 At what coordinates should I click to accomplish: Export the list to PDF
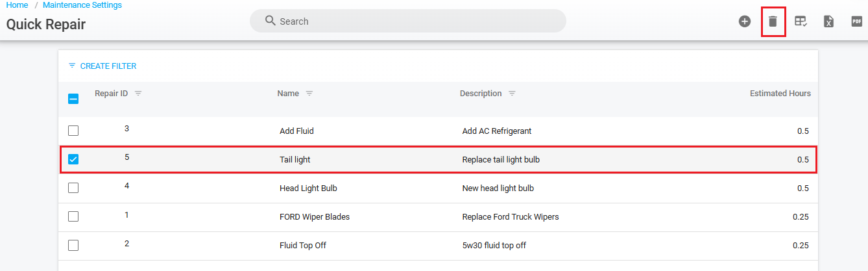tap(856, 21)
